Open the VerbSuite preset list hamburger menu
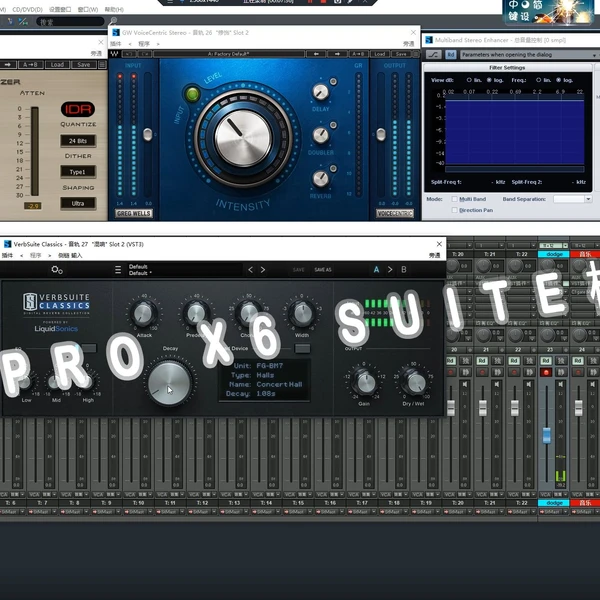This screenshot has height=600, width=600. coord(118,269)
